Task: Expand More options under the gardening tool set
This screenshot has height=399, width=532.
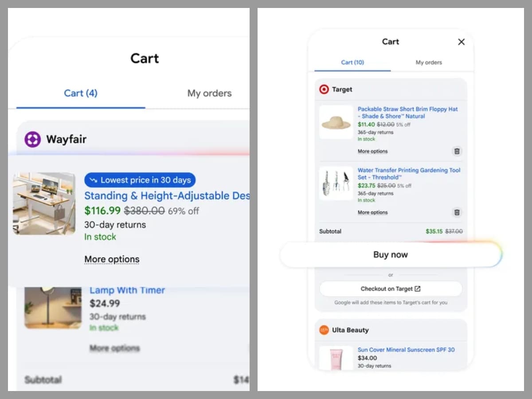Action: tap(372, 212)
